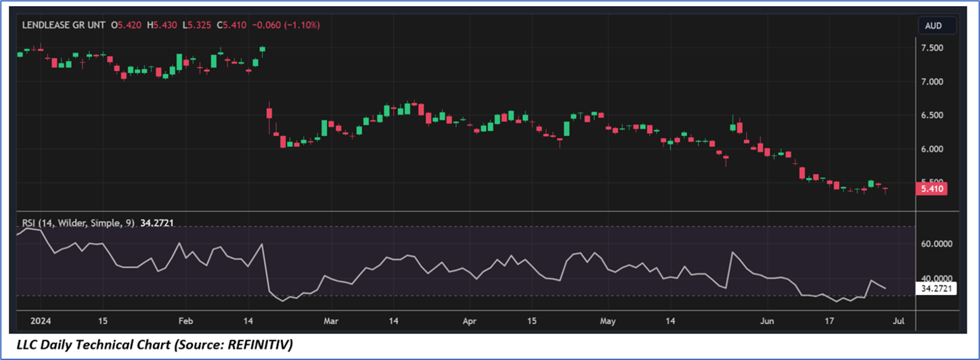Select the 2024 marker on time axis
Viewport: 980px width, 360px height.
point(32,321)
